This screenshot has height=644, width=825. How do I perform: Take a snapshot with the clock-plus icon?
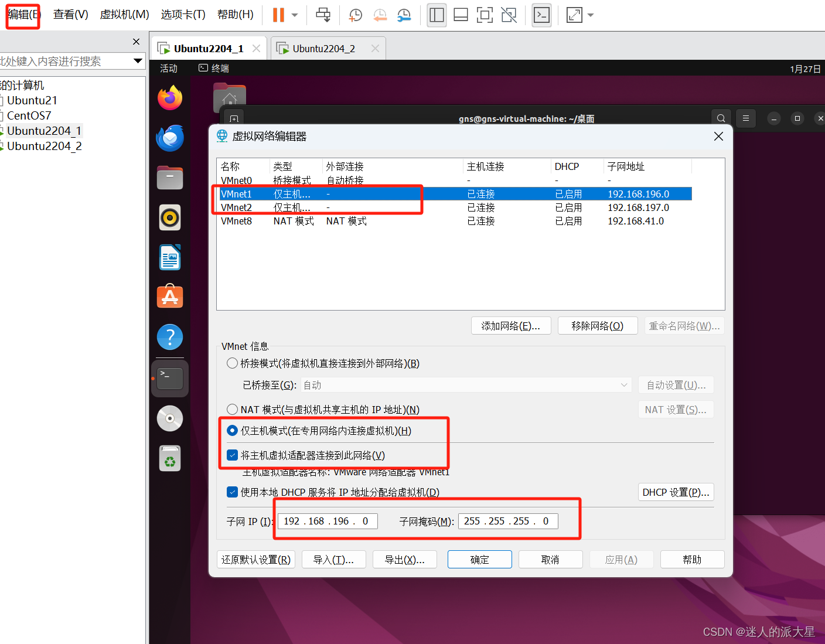[355, 15]
